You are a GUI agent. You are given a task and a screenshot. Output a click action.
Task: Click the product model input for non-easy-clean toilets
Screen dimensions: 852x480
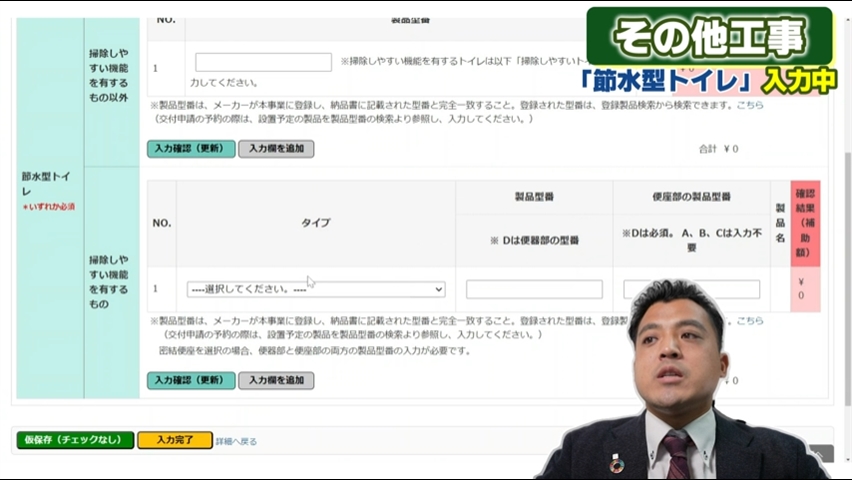263,62
